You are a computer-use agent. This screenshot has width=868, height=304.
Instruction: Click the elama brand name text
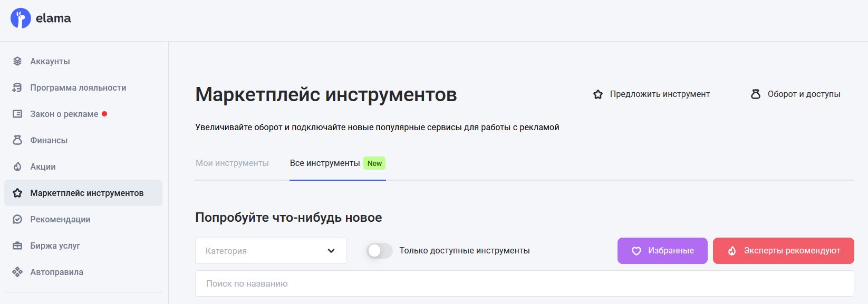click(x=53, y=18)
